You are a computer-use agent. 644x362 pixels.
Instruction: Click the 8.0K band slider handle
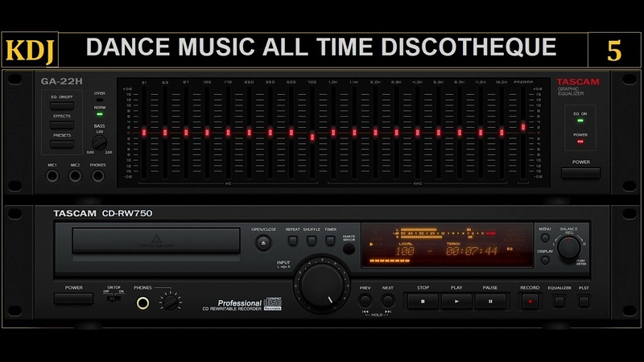tap(460, 133)
